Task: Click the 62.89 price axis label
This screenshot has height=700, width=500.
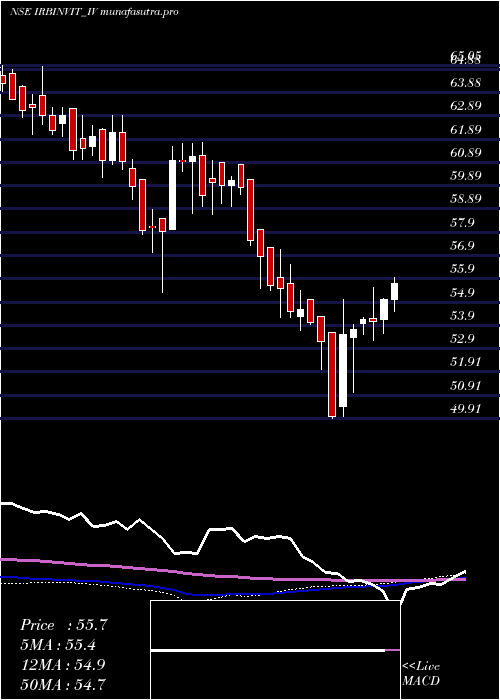Action: point(466,106)
